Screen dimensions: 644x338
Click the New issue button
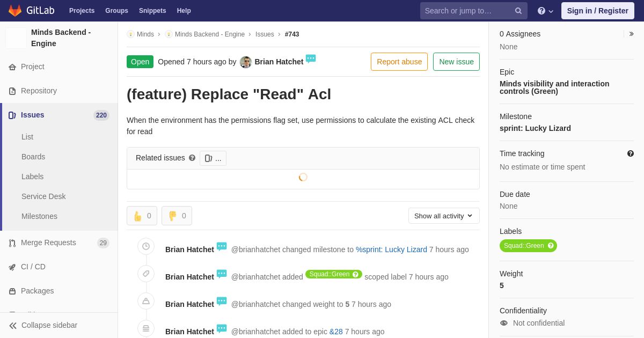(456, 62)
